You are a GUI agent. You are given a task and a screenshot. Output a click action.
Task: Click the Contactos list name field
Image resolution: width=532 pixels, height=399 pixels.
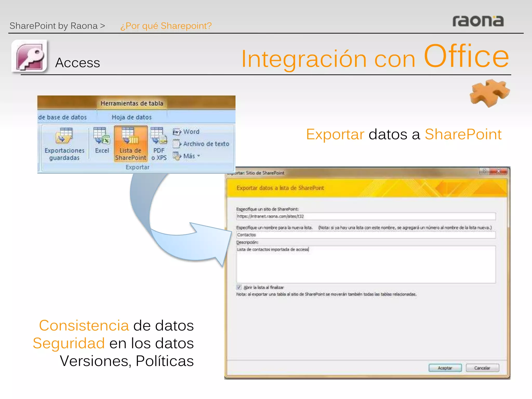click(366, 235)
